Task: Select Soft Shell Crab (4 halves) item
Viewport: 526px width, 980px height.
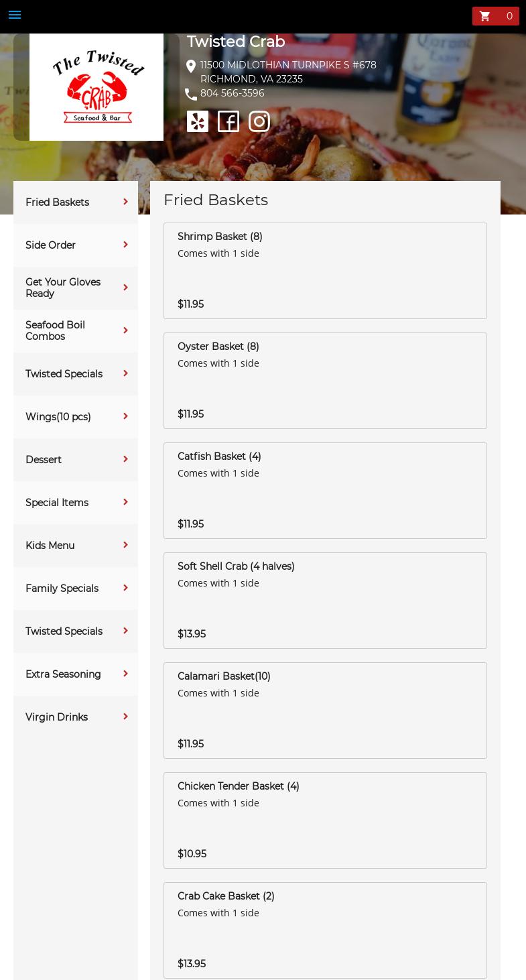Action: pyautogui.click(x=325, y=600)
